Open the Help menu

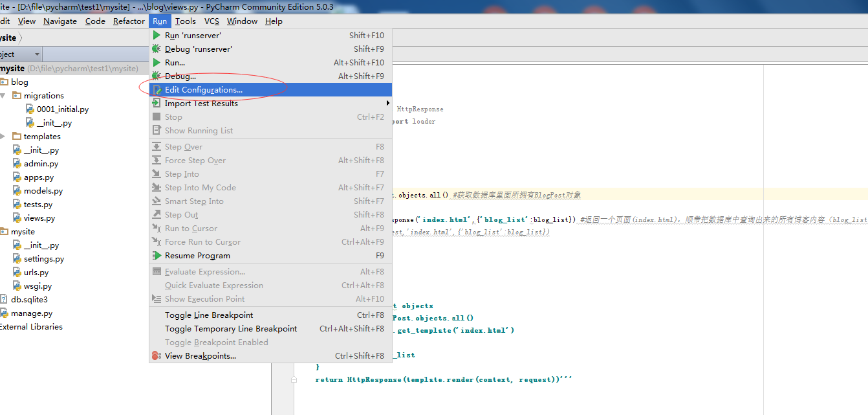[x=274, y=21]
